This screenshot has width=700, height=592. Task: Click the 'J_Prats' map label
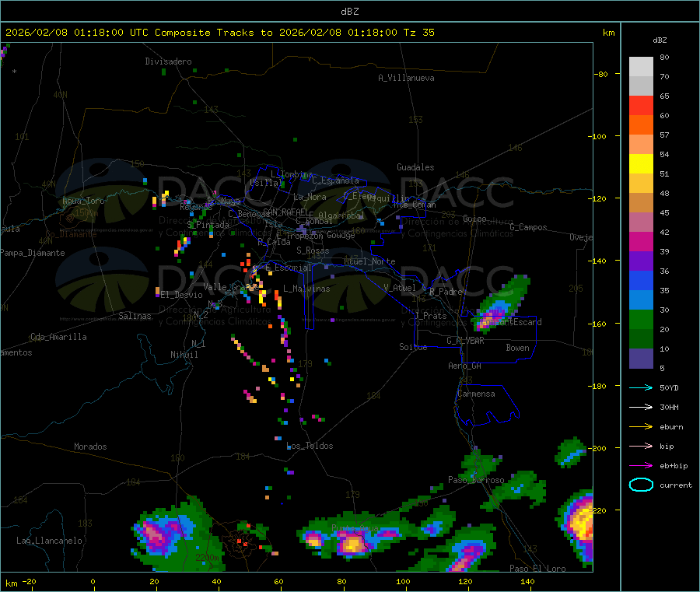(x=430, y=316)
